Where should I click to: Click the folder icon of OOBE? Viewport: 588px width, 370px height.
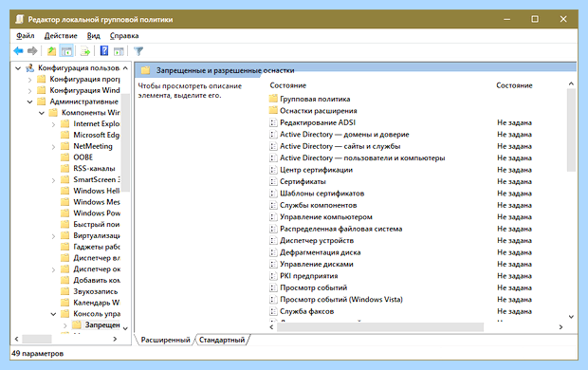[65, 157]
